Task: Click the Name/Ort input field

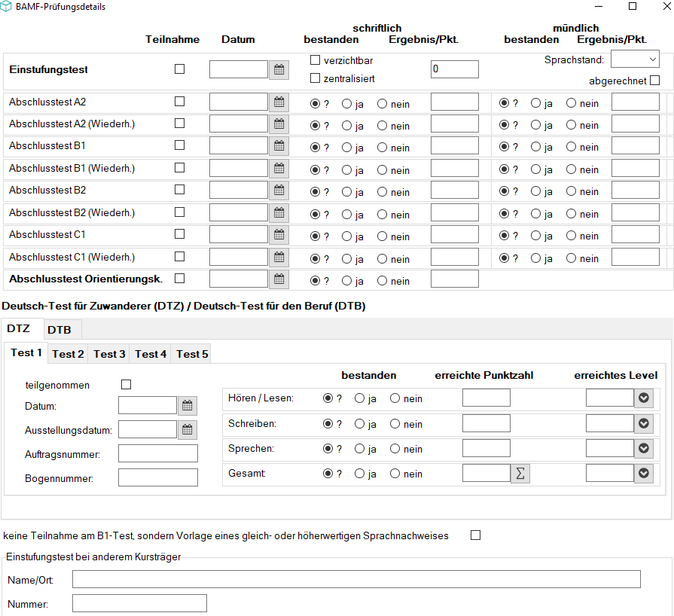Action: click(356, 579)
